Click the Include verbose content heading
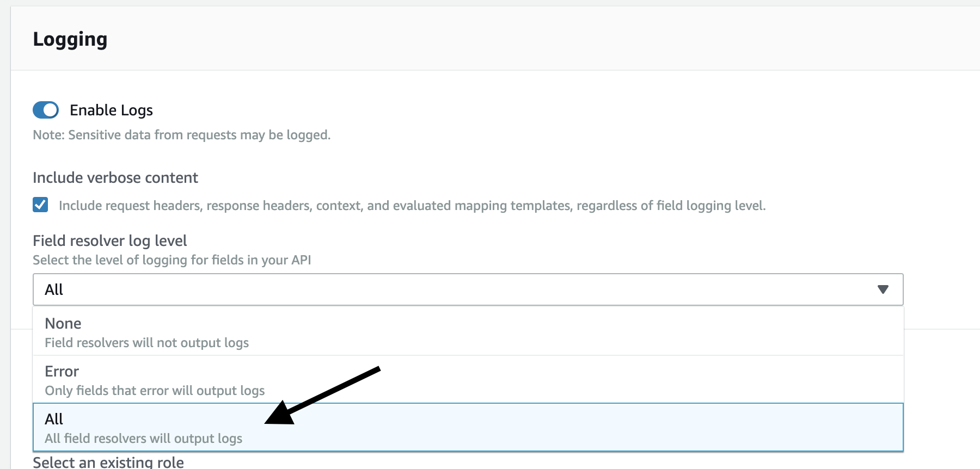This screenshot has height=469, width=980. (115, 177)
